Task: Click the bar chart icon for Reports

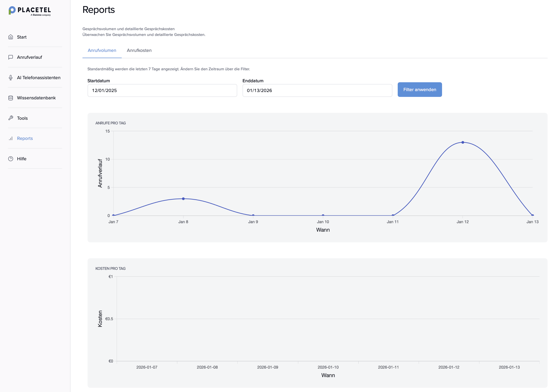Action: (x=11, y=138)
